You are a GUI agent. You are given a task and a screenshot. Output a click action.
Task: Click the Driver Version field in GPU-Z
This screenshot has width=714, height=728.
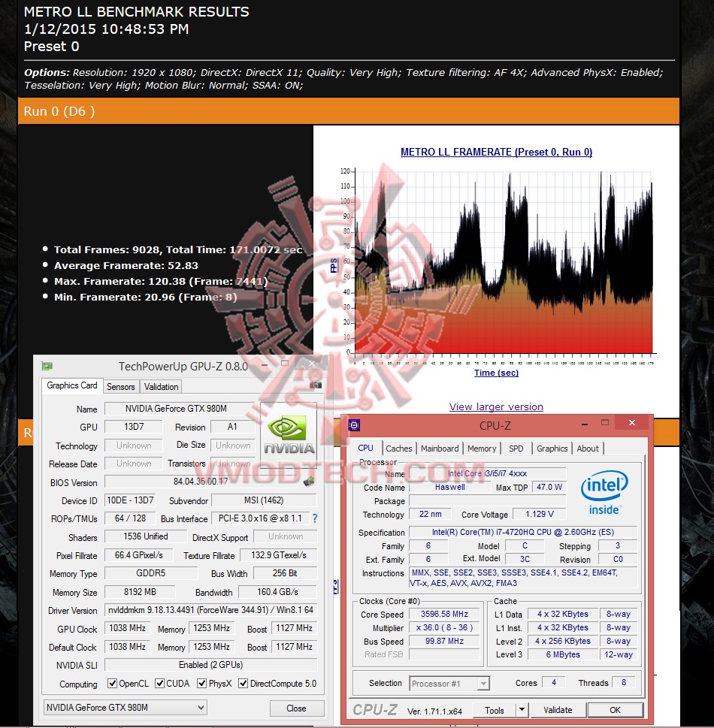click(211, 610)
